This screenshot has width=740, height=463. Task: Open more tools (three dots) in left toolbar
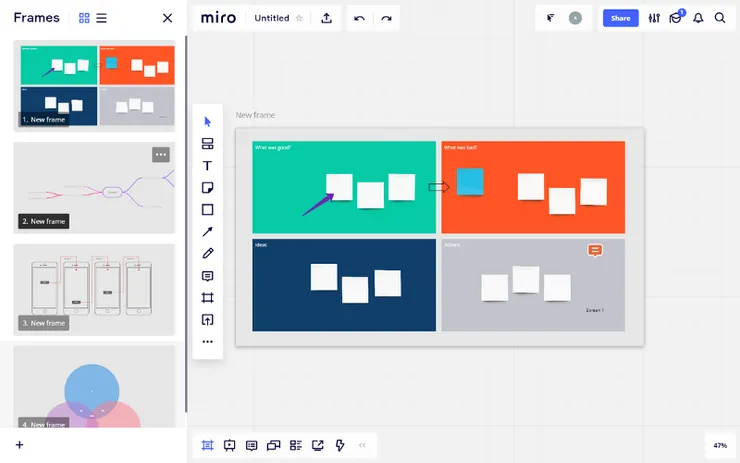(x=207, y=342)
